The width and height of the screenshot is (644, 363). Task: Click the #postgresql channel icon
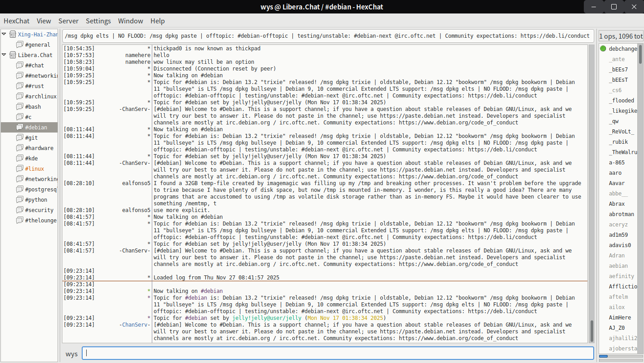[x=19, y=189]
